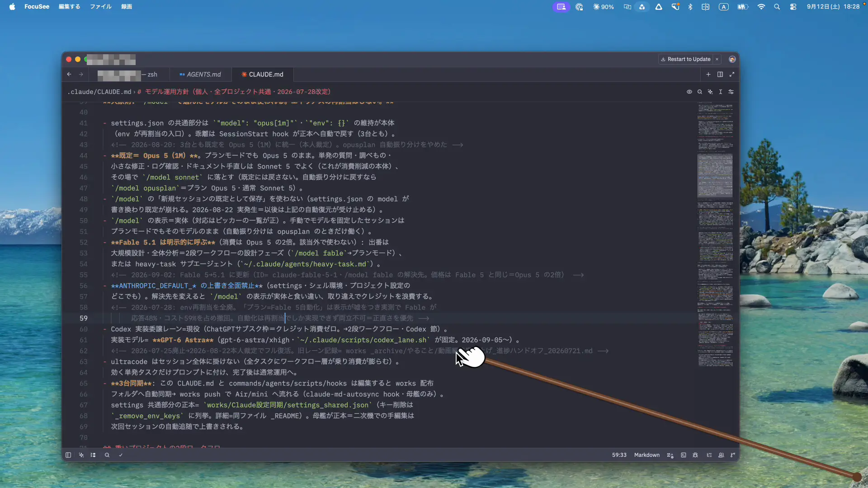868x488 pixels.
Task: Open 録画 menu
Action: [127, 7]
